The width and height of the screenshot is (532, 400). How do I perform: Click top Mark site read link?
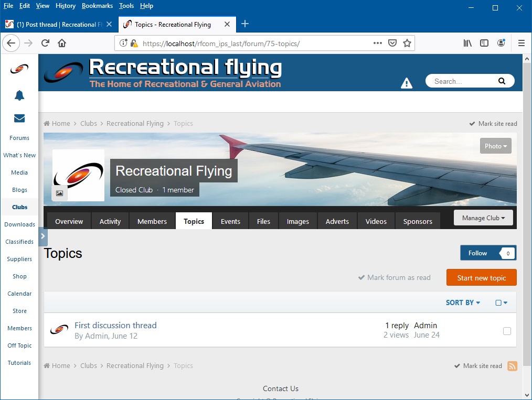[493, 123]
